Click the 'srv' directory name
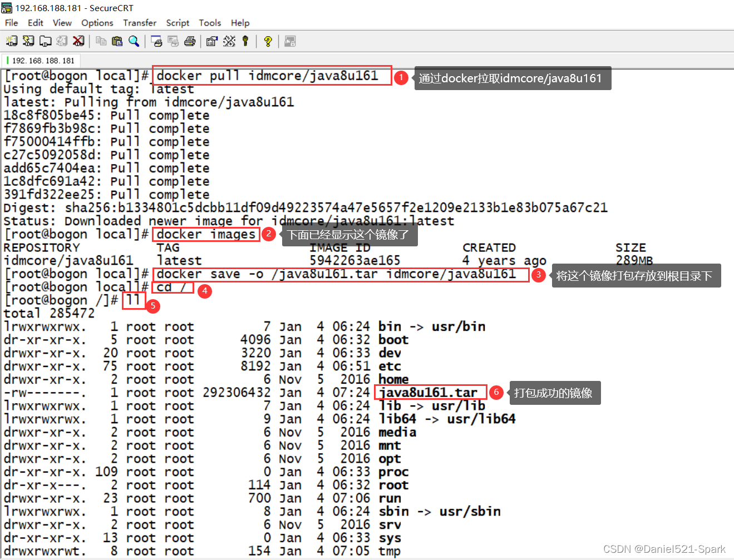Image resolution: width=734 pixels, height=560 pixels. 390,524
